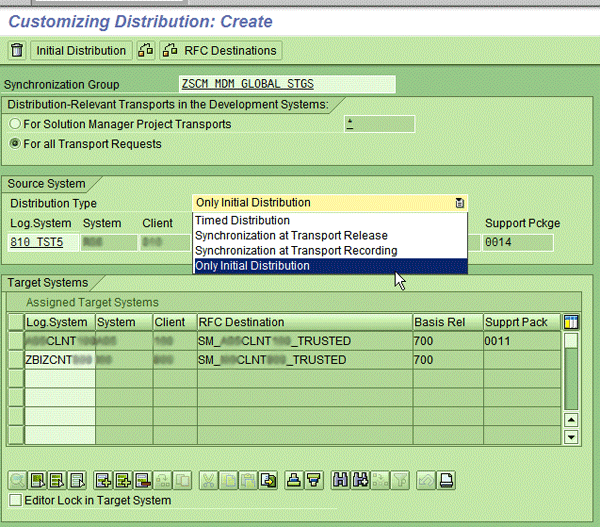Click the RFC Destinations button label
The width and height of the screenshot is (600, 527).
(x=230, y=51)
